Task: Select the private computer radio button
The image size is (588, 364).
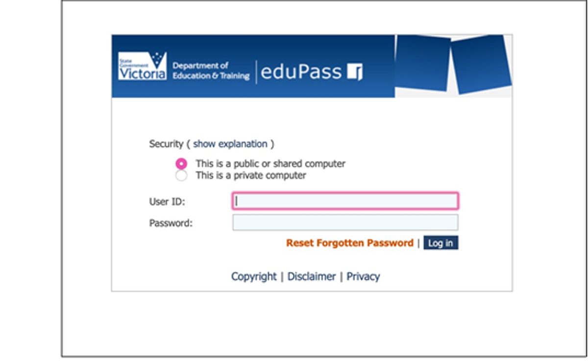Action: coord(181,175)
